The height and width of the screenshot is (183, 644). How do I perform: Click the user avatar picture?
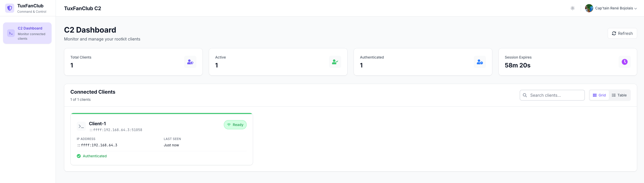coord(589,8)
